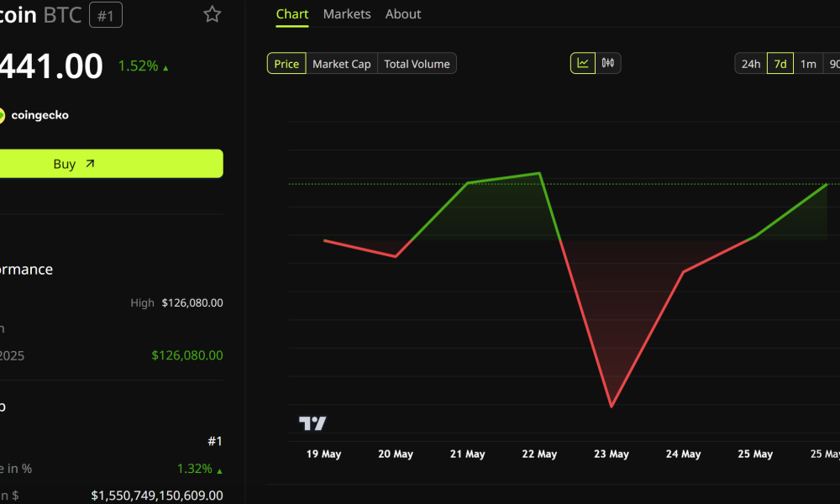Set chart range to 24h
Image resolution: width=840 pixels, height=504 pixels.
point(750,64)
